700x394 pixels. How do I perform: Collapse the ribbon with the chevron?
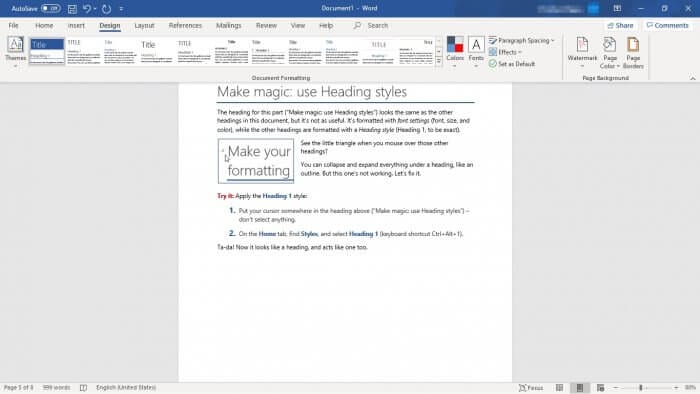(692, 78)
